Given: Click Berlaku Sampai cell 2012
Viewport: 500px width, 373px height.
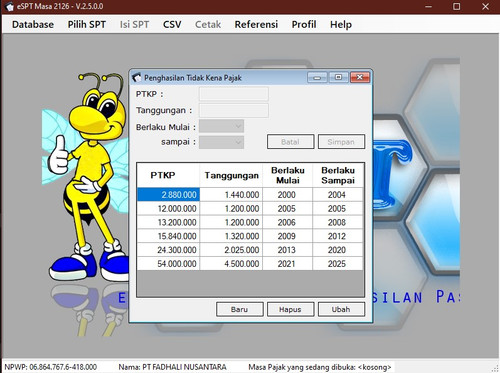Looking at the screenshot, I should 338,236.
